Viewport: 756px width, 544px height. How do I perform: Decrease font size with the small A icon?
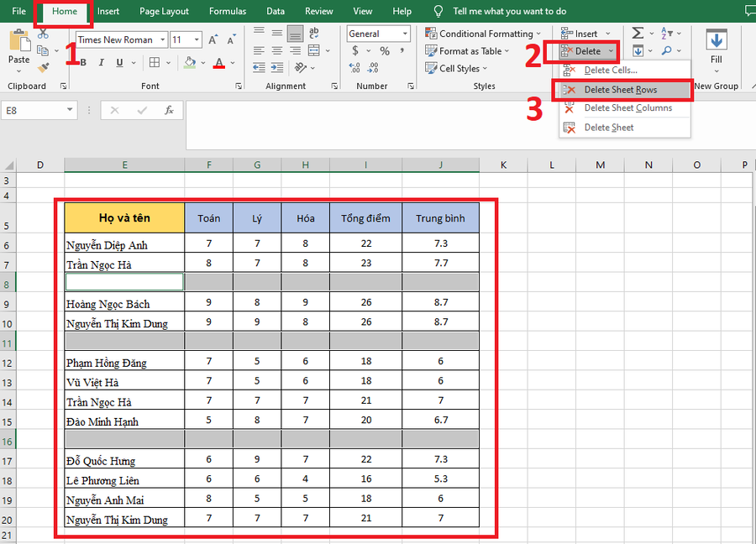tap(231, 39)
